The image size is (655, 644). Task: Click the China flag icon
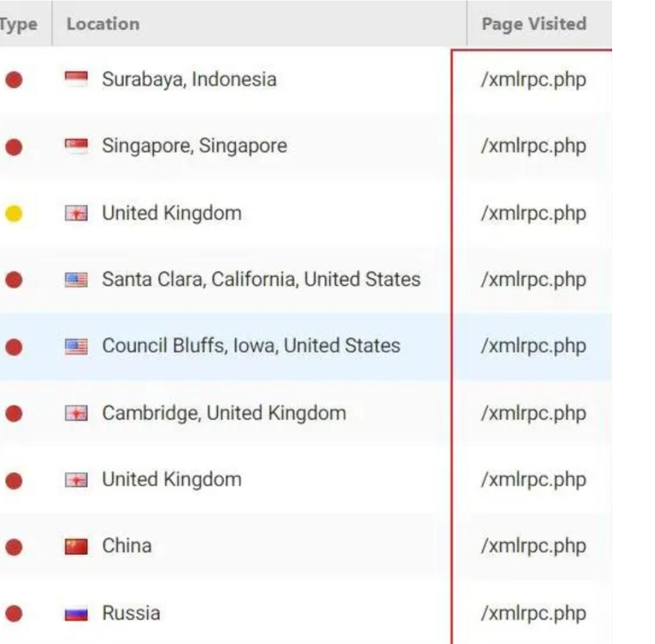tap(76, 546)
